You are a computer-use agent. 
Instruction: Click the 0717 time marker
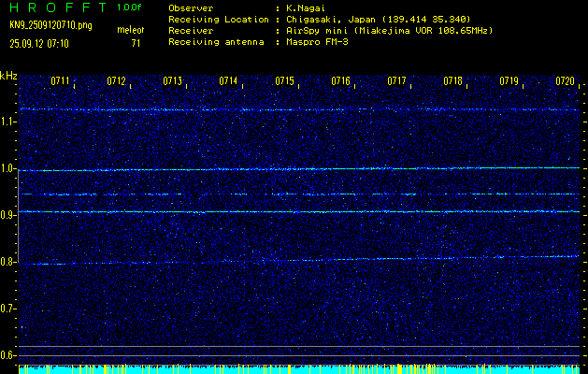pos(396,80)
